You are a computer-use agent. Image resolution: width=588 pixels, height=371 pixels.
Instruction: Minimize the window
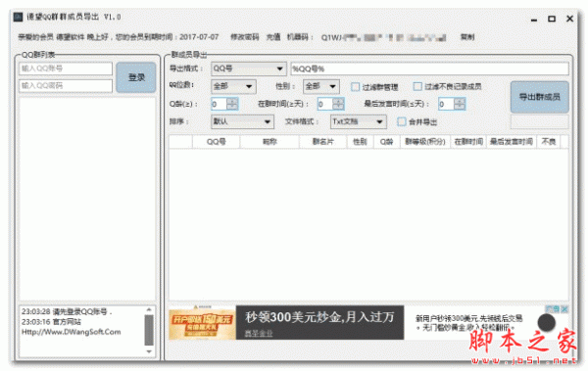point(534,19)
